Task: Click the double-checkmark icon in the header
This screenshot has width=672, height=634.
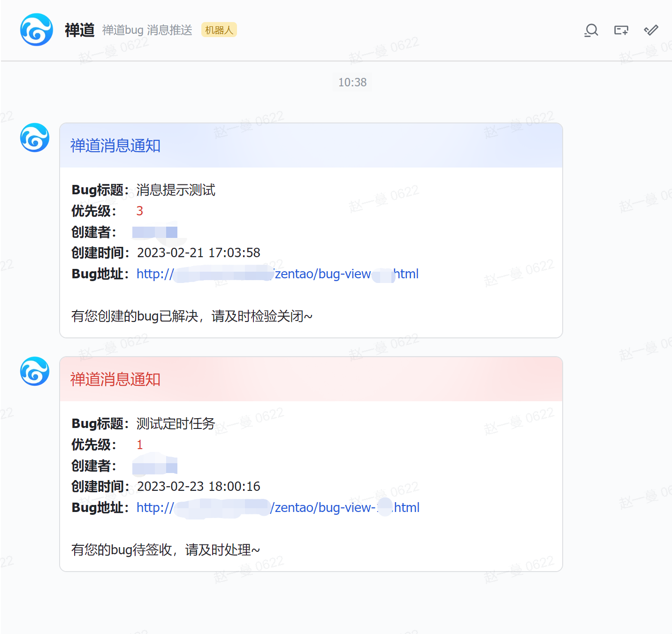Action: 651,31
